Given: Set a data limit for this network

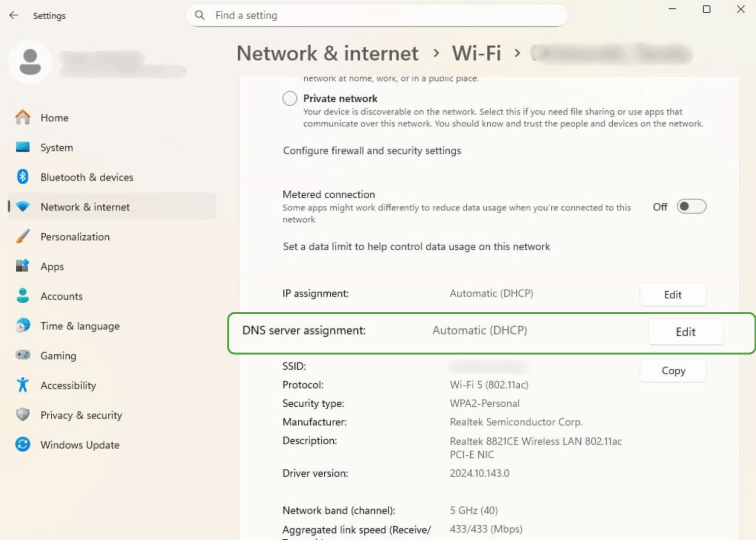Looking at the screenshot, I should [416, 246].
